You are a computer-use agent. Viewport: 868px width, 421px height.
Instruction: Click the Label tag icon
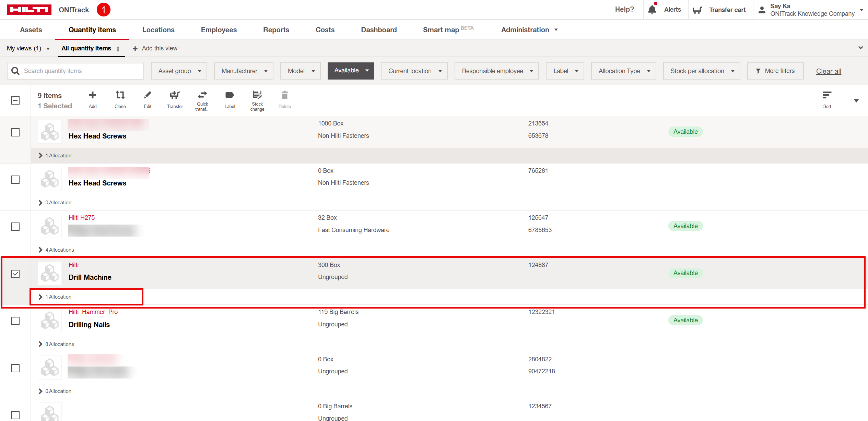pyautogui.click(x=230, y=95)
